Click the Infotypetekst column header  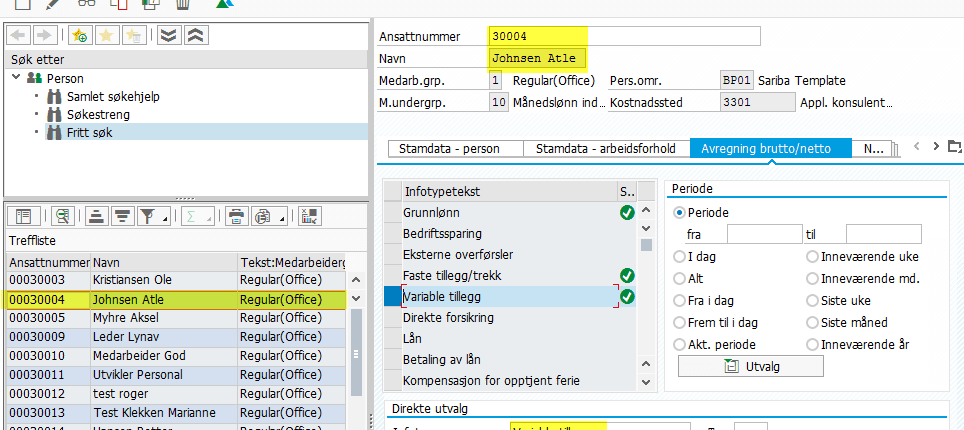tap(510, 192)
